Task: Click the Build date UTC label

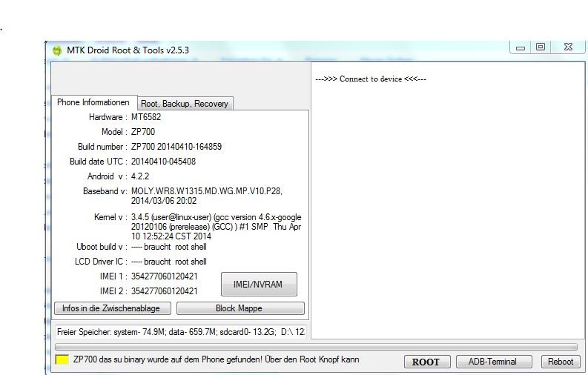Action: pyautogui.click(x=99, y=162)
